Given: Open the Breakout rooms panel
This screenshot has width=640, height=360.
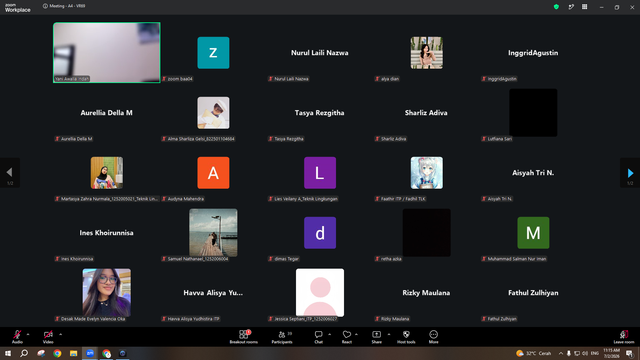Looking at the screenshot, I should pyautogui.click(x=244, y=337).
